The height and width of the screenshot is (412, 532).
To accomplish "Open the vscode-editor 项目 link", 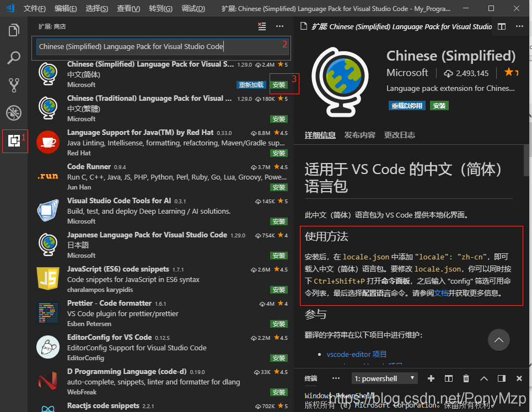I will 357,354.
